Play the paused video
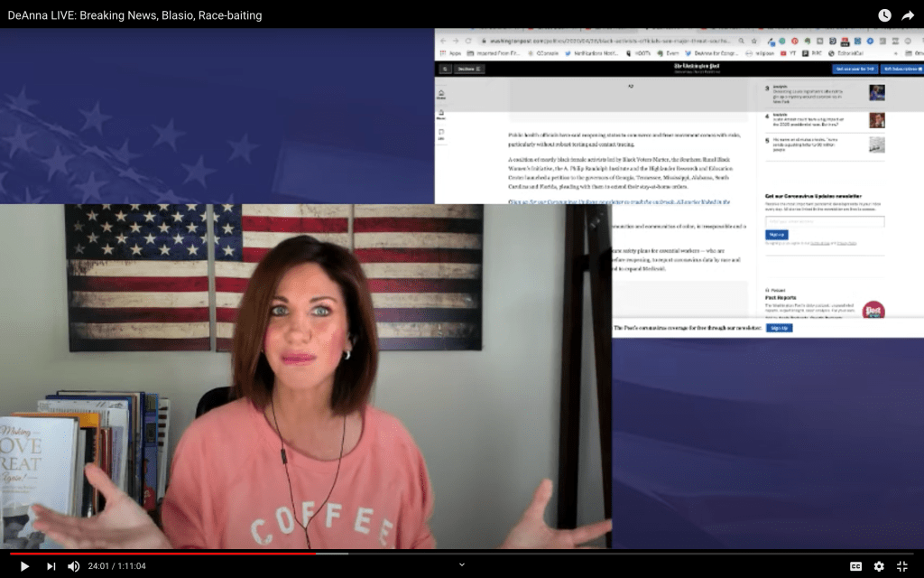 (24, 566)
